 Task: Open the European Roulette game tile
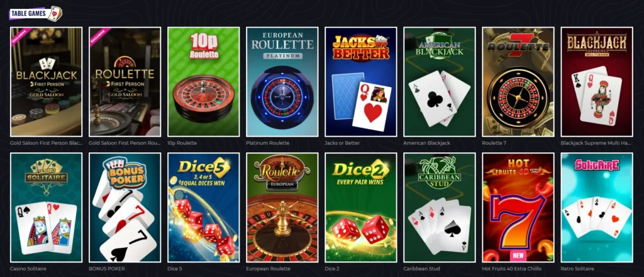(282, 208)
